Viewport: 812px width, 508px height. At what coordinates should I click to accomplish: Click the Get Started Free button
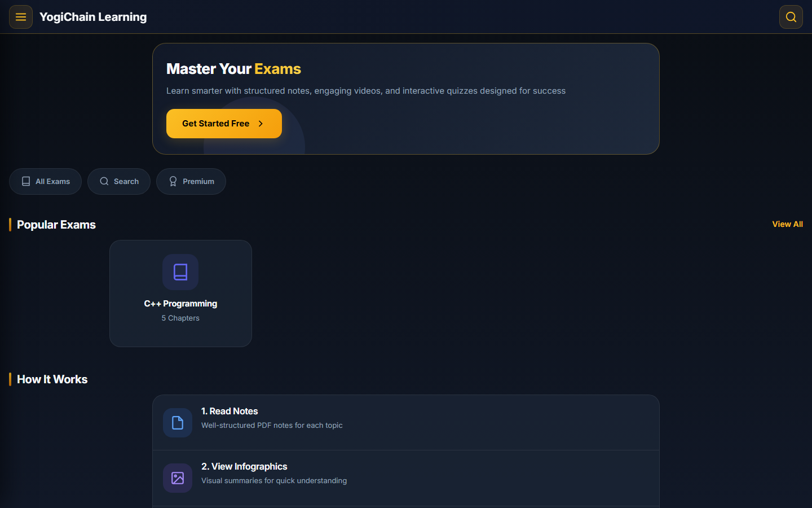click(224, 124)
